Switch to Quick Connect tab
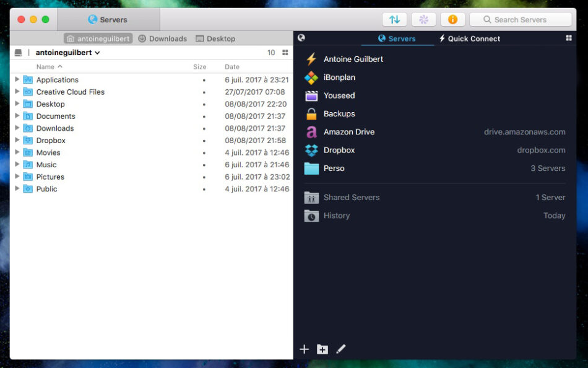The width and height of the screenshot is (588, 368). (470, 38)
